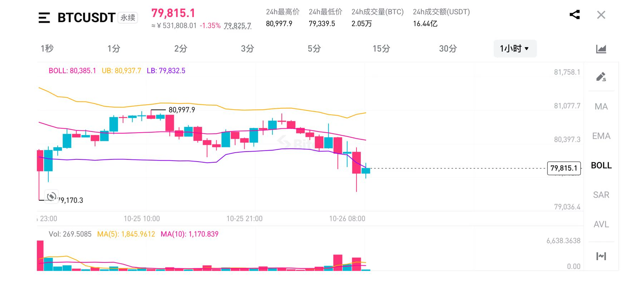Viewport: 644px width, 296px height.
Task: Switch to the 30分 timeframe
Action: click(448, 49)
